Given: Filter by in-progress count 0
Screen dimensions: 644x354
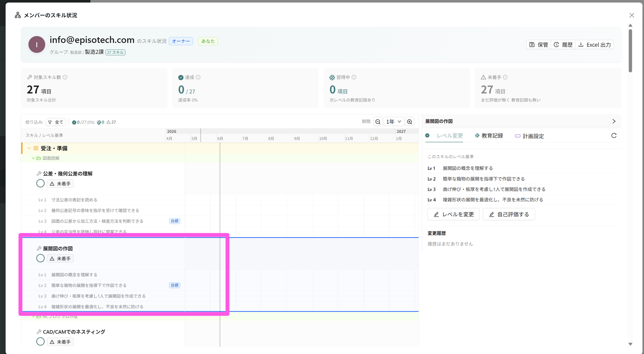Looking at the screenshot, I should click(100, 122).
